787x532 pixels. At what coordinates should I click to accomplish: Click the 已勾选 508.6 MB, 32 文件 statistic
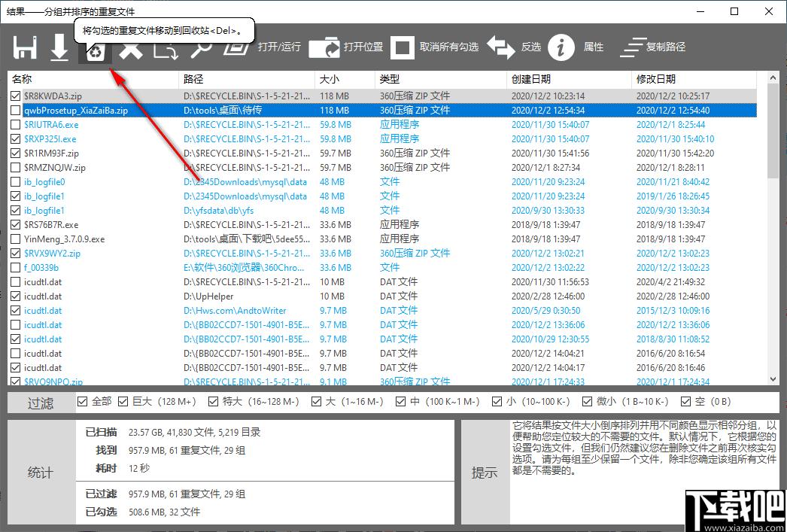pyautogui.click(x=142, y=512)
